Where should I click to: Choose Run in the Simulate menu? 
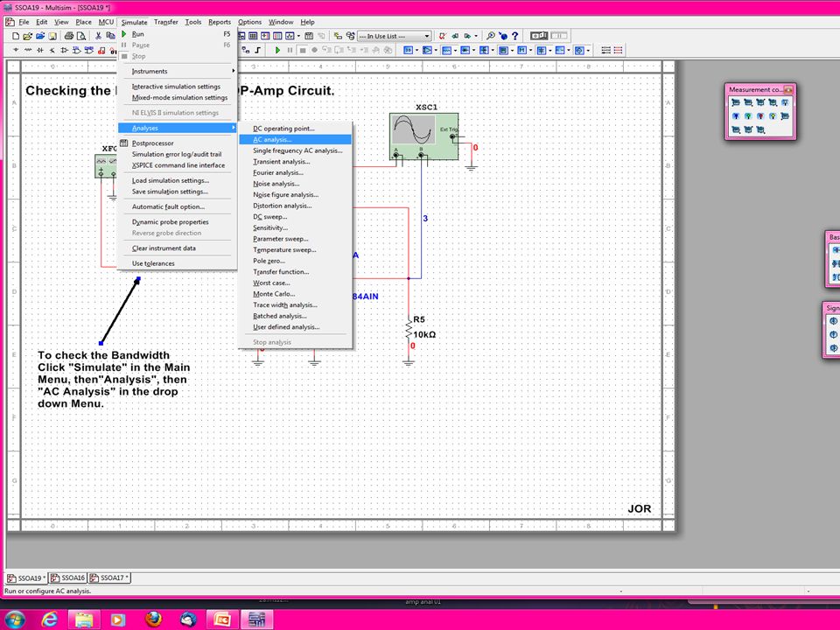point(178,34)
